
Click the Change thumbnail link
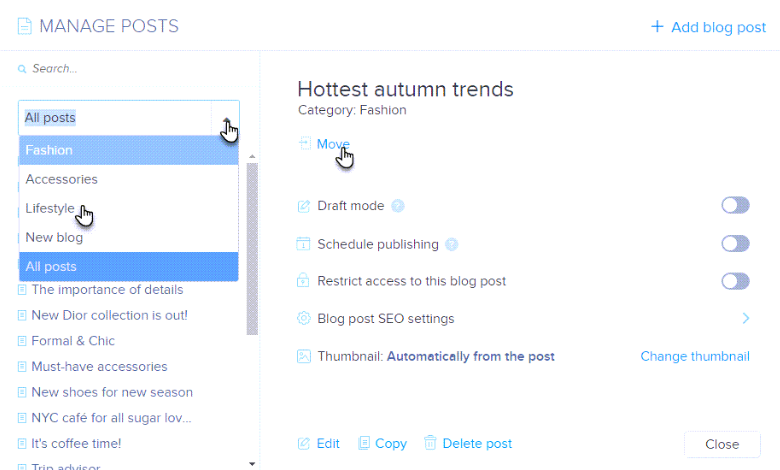click(695, 356)
